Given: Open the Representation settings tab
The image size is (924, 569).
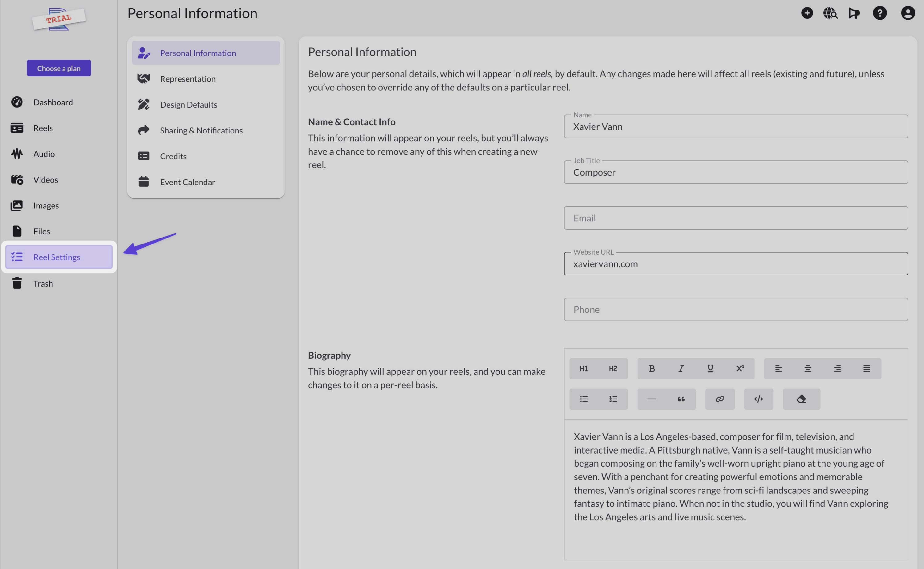Looking at the screenshot, I should click(x=188, y=79).
